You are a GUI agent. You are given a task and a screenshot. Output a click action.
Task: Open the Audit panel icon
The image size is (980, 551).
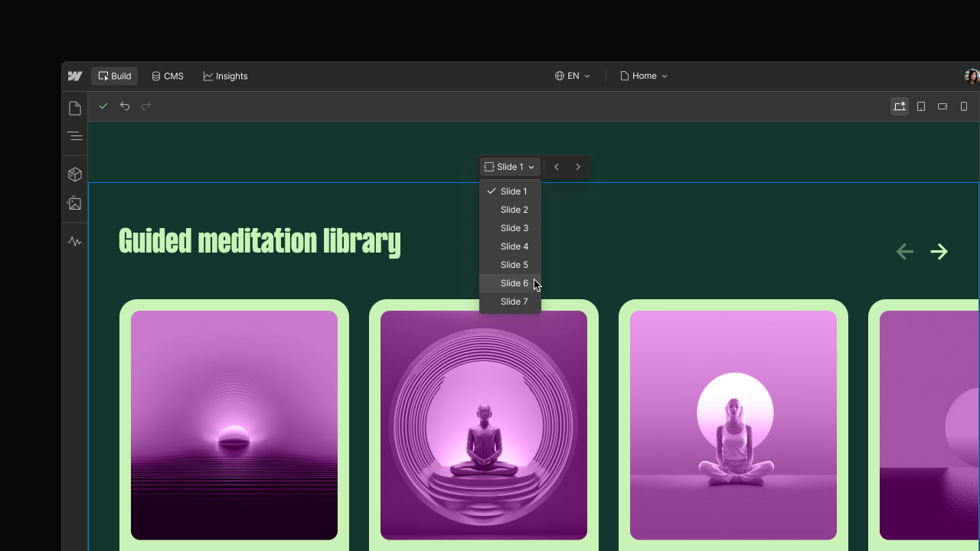74,241
